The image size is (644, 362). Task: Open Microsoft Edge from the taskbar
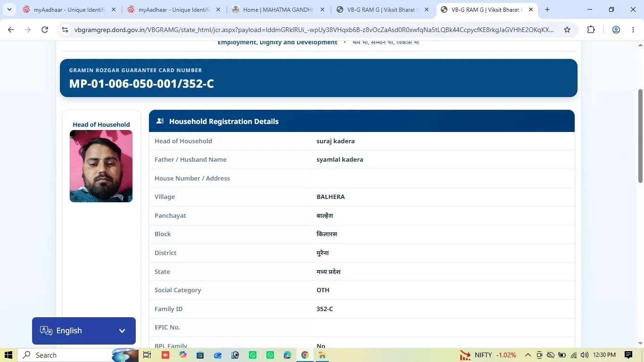288,355
